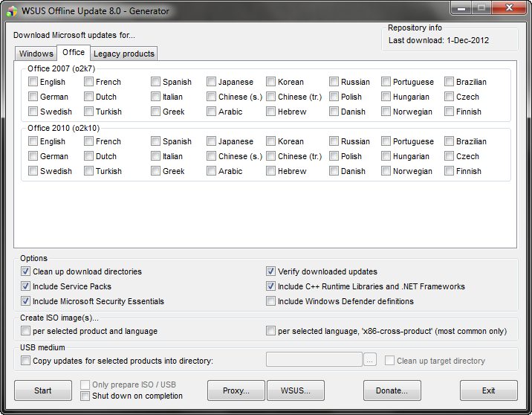Select Japanese under Office 2007
The height and width of the screenshot is (415, 532).
point(211,82)
